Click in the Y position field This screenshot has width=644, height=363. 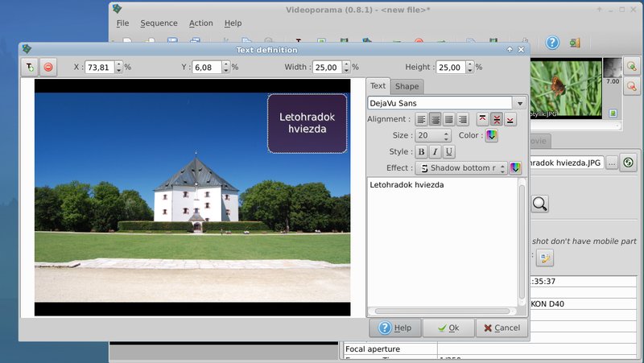point(207,68)
